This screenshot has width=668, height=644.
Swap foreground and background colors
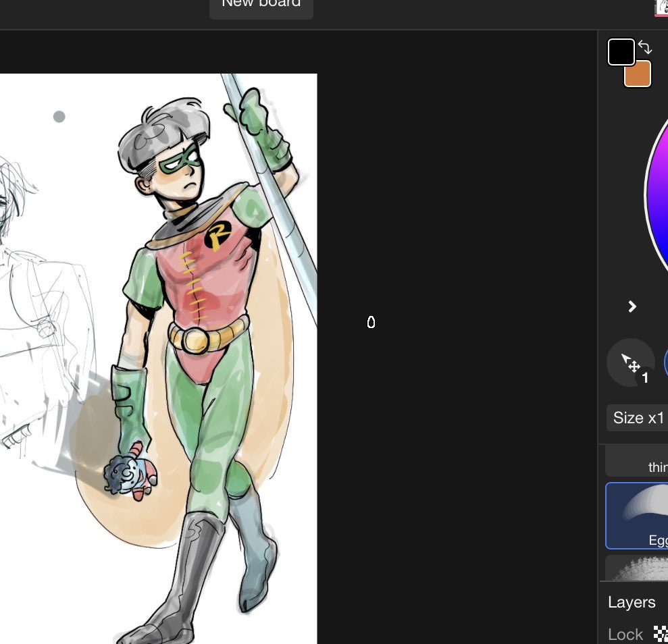[645, 47]
